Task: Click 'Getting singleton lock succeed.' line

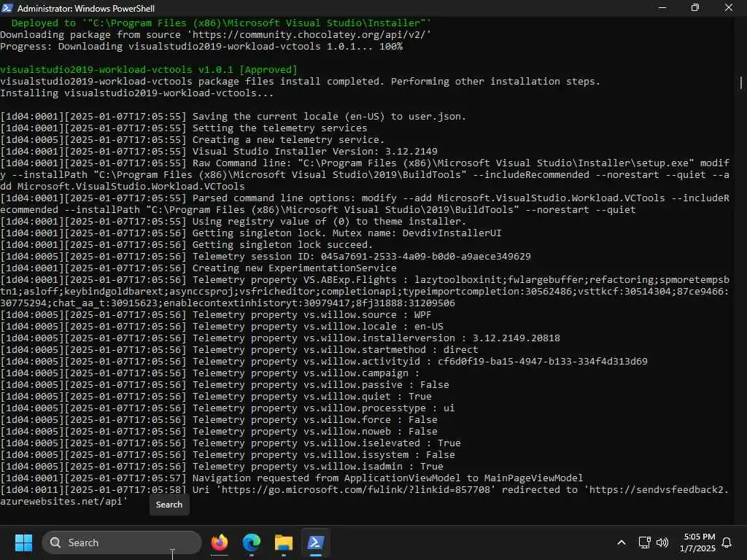Action: [x=186, y=245]
